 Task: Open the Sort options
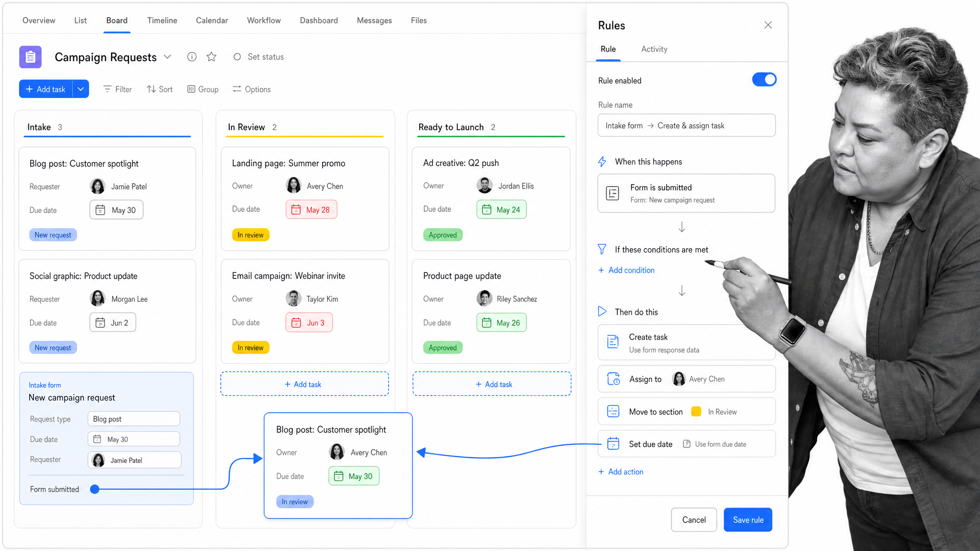coord(160,89)
